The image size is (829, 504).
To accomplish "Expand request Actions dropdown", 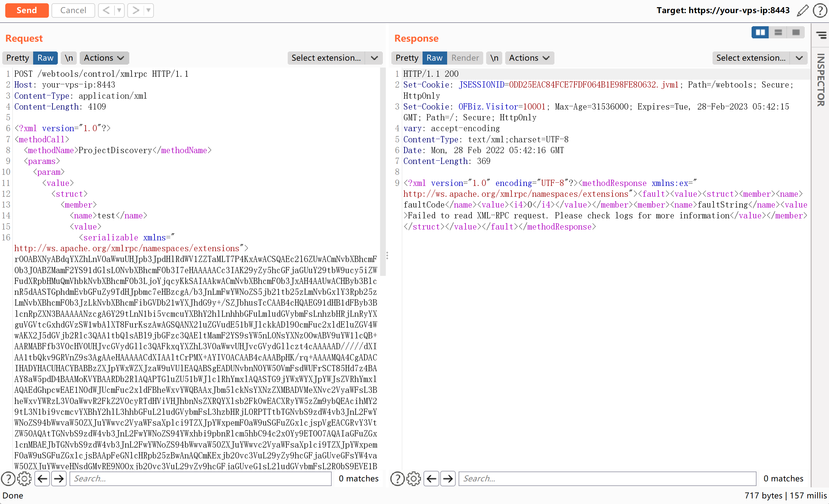I will click(x=104, y=58).
